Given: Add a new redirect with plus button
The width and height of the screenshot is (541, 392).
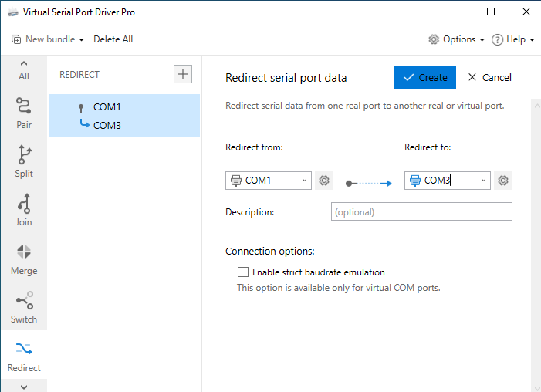Looking at the screenshot, I should point(182,74).
